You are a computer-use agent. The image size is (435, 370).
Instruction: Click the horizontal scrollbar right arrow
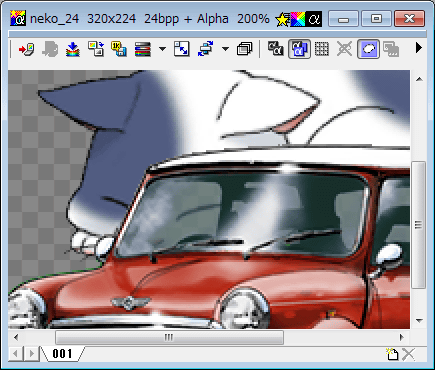pyautogui.click(x=402, y=337)
